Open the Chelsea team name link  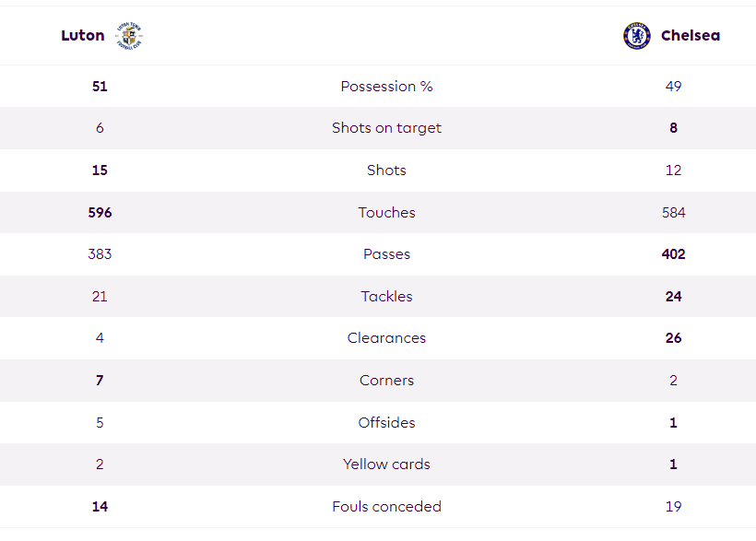point(691,36)
